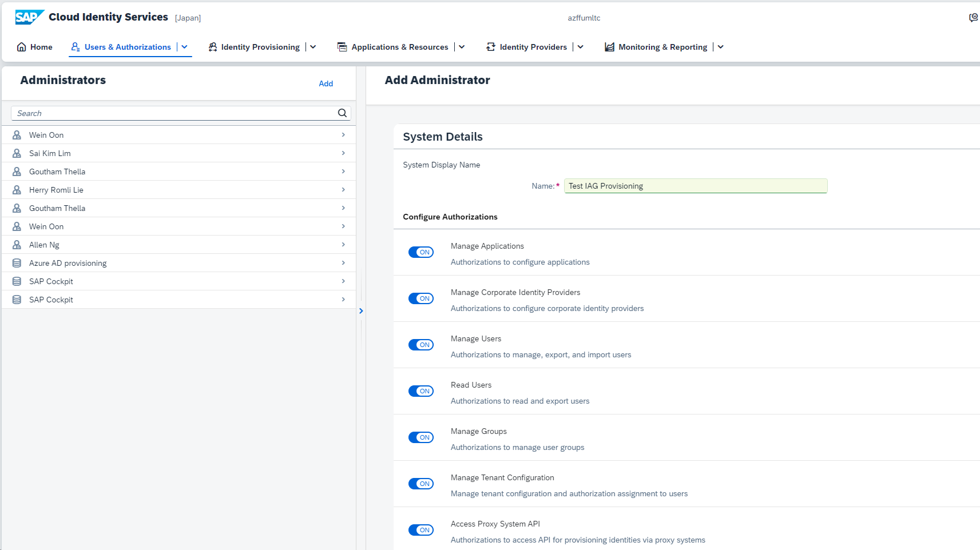Disable the Manage Users authorization switch
The width and height of the screenshot is (980, 550).
click(421, 345)
